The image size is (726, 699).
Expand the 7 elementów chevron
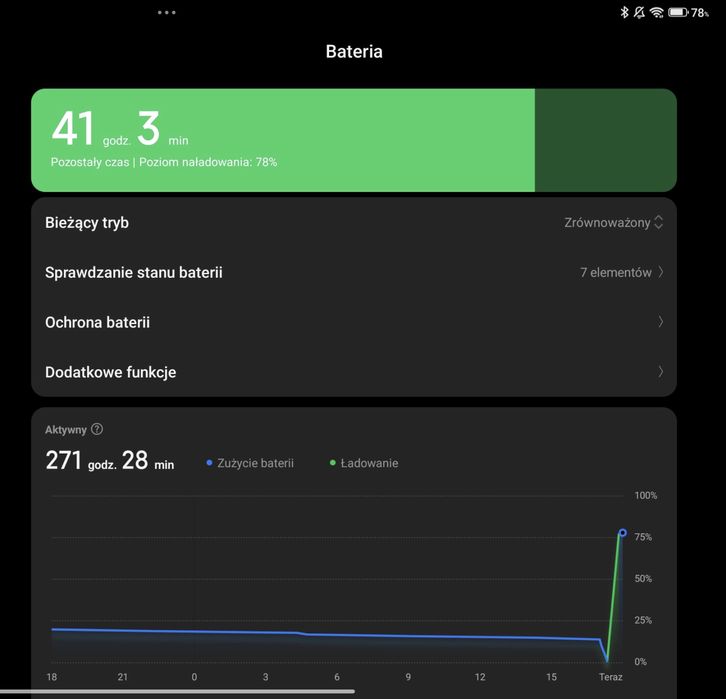tap(661, 272)
